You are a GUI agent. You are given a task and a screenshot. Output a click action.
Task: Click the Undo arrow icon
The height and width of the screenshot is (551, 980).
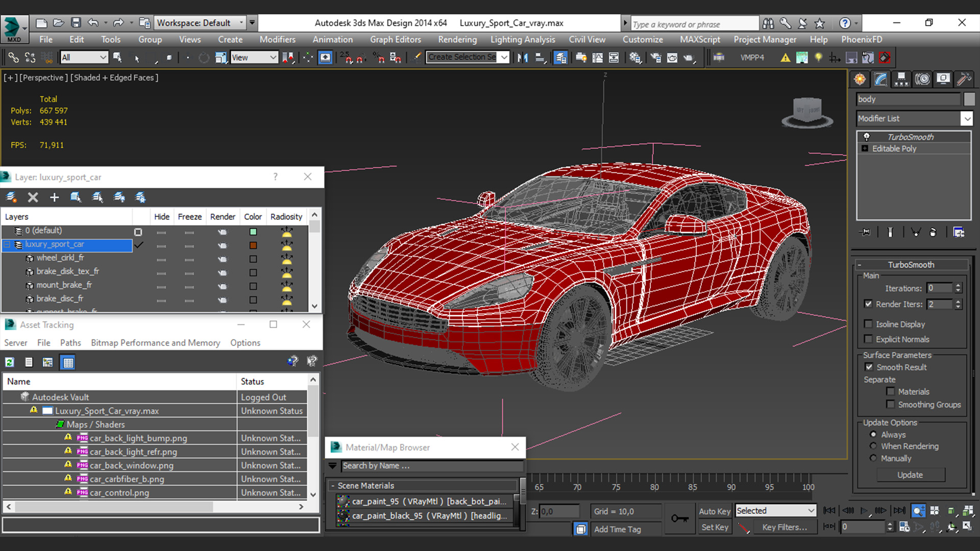93,23
